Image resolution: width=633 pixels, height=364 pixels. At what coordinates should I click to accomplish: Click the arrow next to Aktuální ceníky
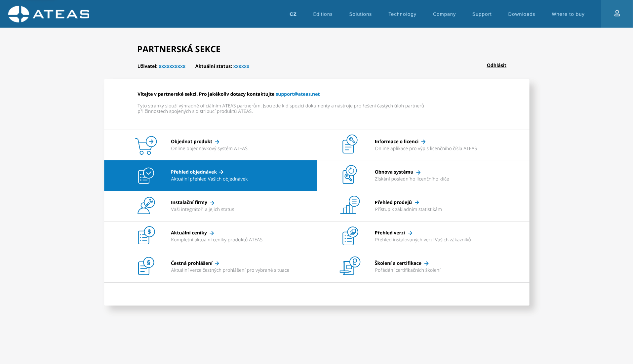pos(212,233)
